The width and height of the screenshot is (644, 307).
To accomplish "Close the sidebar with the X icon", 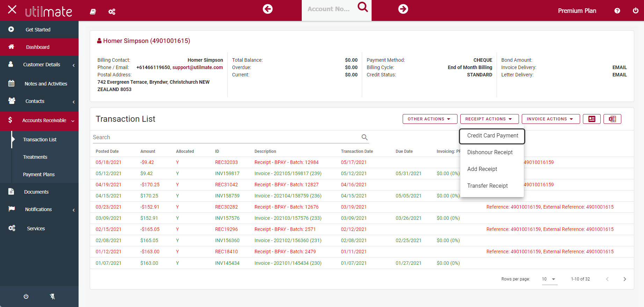I will pos(12,9).
